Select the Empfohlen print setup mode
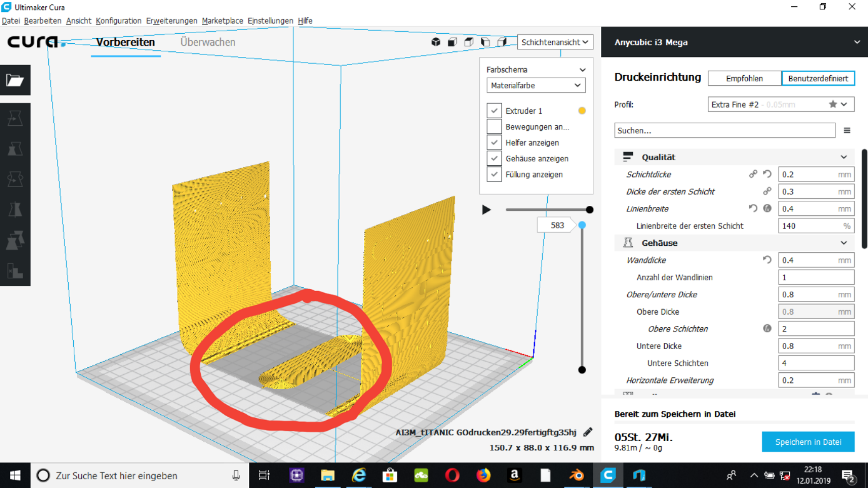The image size is (868, 488). pyautogui.click(x=744, y=78)
